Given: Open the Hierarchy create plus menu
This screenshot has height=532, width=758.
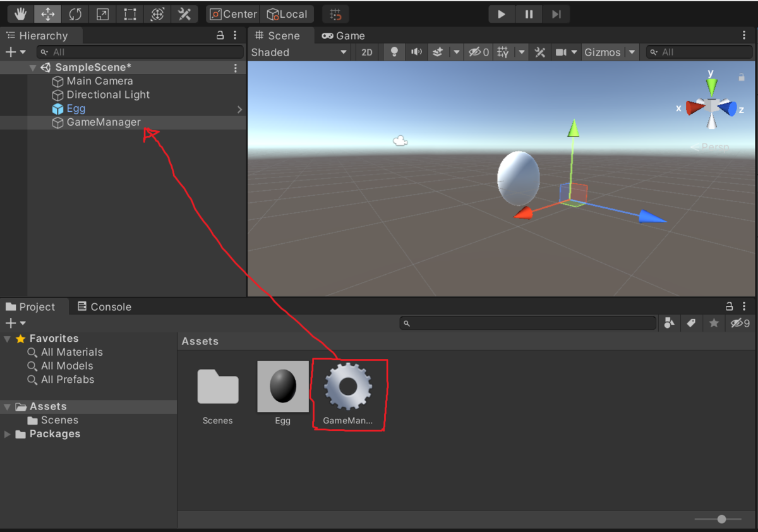Looking at the screenshot, I should (x=15, y=52).
